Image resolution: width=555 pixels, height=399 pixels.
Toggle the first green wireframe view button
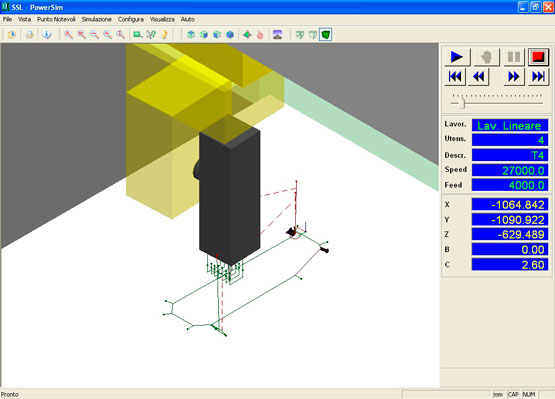tap(300, 34)
